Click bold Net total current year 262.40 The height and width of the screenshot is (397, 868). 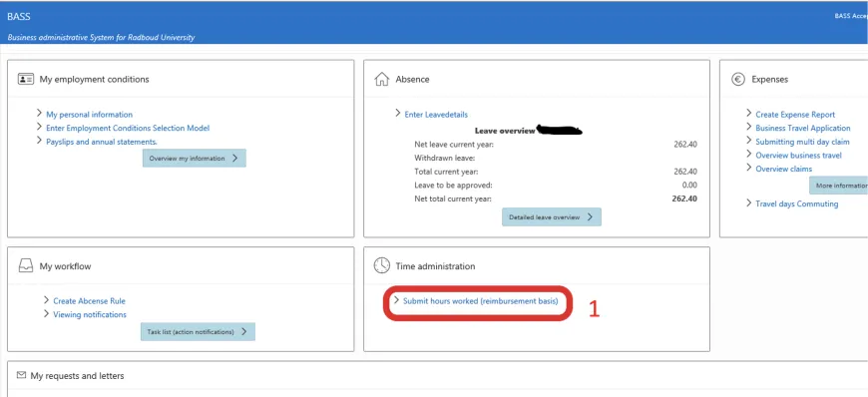[x=685, y=198]
